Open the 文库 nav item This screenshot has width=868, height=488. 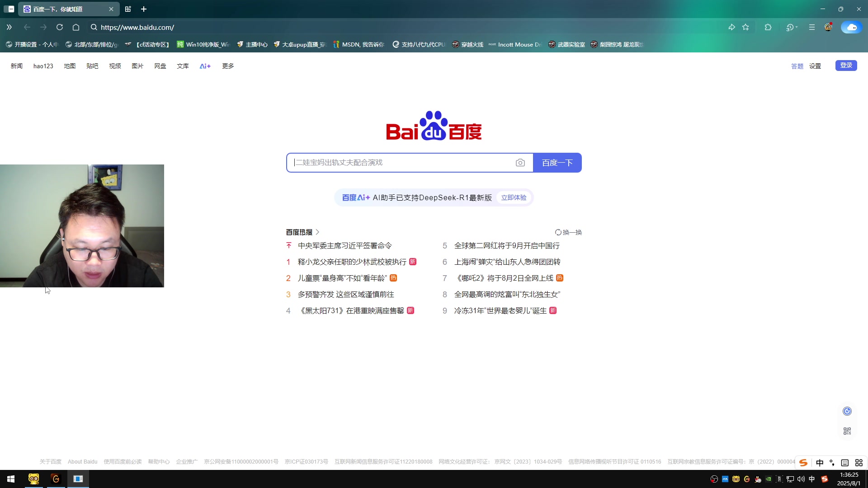(x=183, y=66)
